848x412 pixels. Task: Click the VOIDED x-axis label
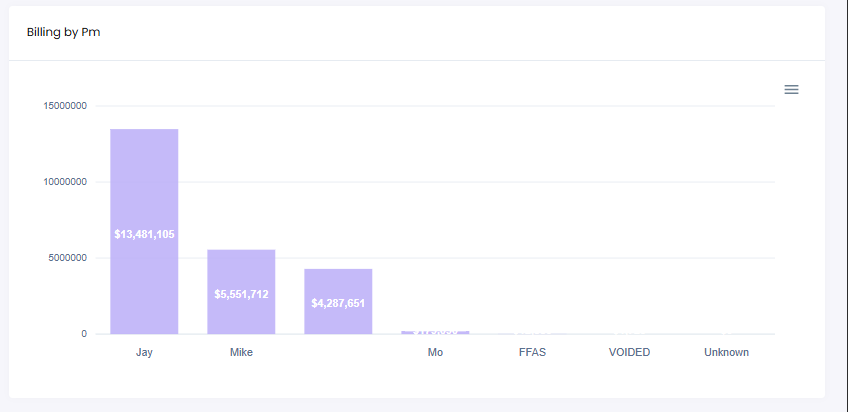point(629,353)
